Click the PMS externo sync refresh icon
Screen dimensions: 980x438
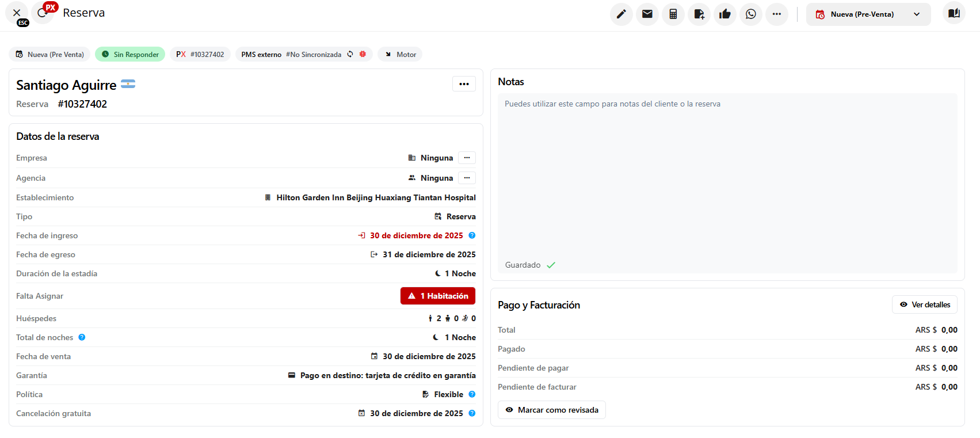(x=350, y=55)
